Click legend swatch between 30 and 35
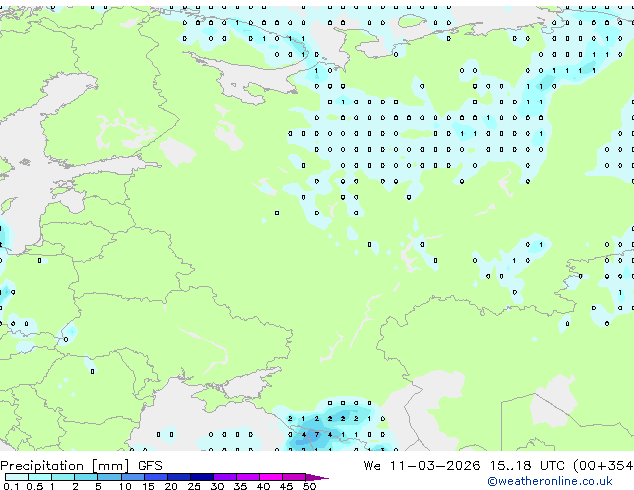 tap(225, 477)
